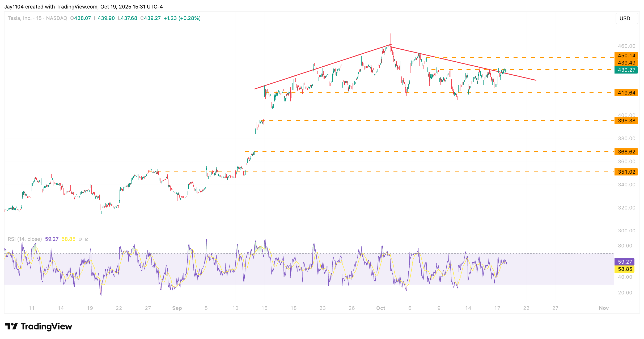Click the RSI (14, close) indicator label

pos(25,239)
